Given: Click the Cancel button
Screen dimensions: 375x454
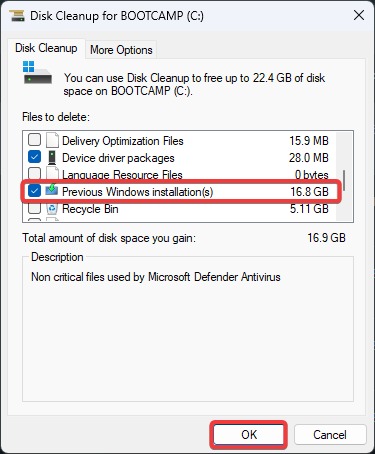Looking at the screenshot, I should click(x=330, y=435).
